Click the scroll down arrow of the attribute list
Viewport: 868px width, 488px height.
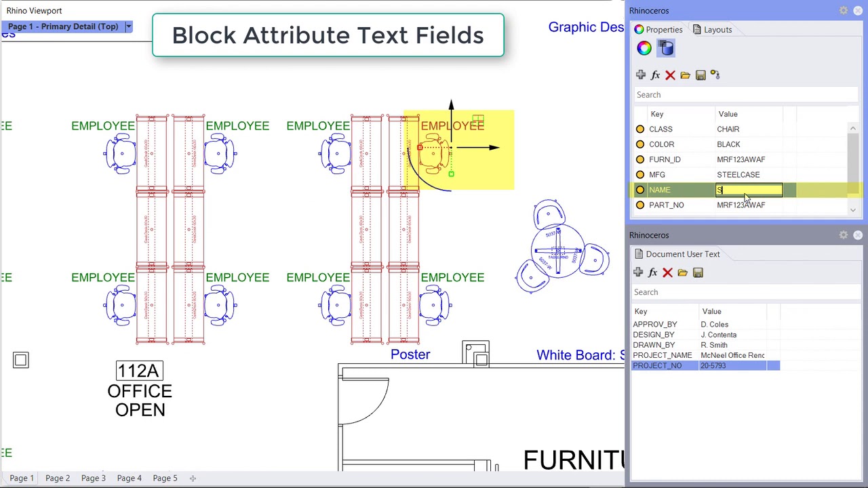tap(853, 210)
